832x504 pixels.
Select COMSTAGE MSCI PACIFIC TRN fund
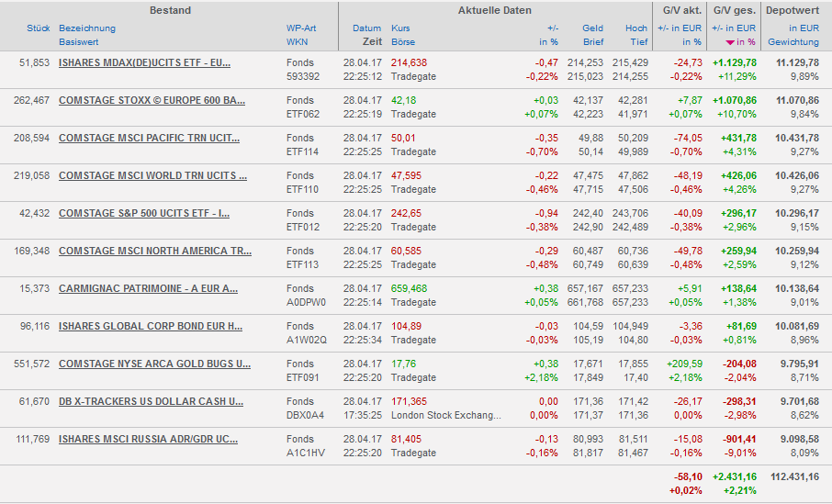[149, 138]
